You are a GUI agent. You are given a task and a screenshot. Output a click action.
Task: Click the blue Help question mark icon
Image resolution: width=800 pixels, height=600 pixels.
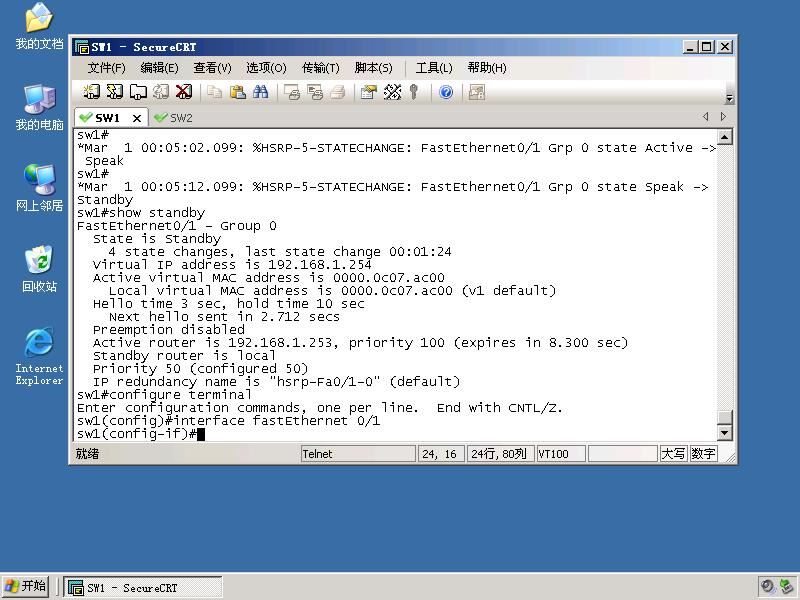pos(446,92)
